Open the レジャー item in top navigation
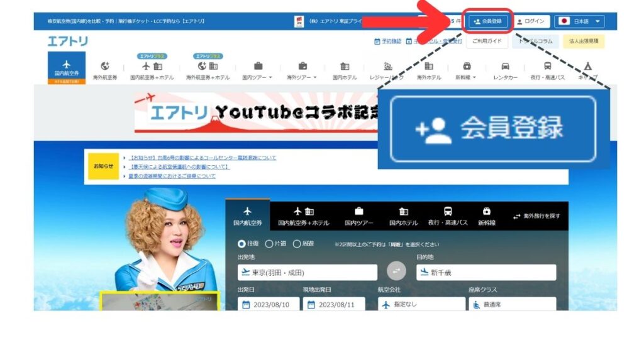The image size is (644, 338). coord(387,70)
